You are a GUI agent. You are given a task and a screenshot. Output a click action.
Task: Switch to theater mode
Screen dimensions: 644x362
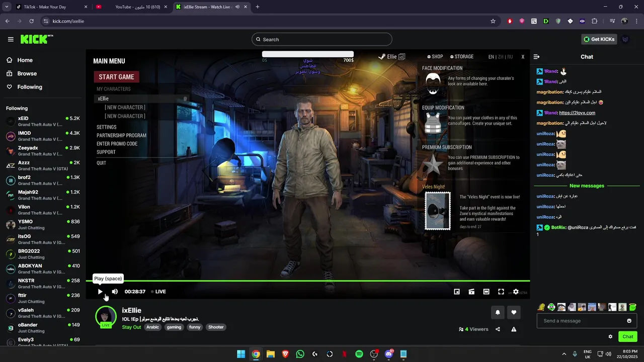coord(486,292)
